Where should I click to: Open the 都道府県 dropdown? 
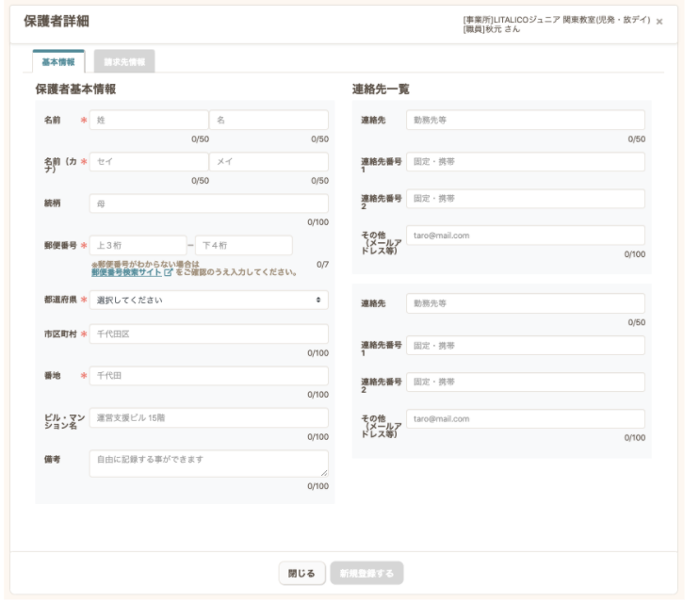tap(209, 300)
